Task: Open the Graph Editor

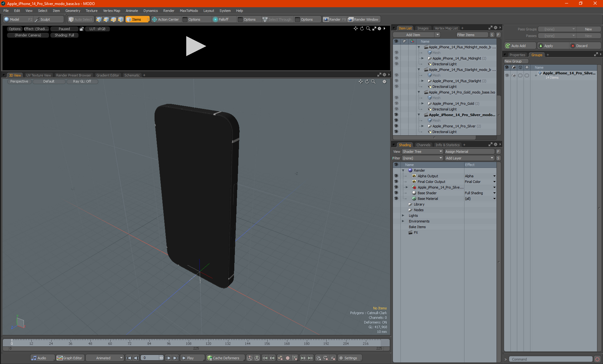Action: [70, 358]
